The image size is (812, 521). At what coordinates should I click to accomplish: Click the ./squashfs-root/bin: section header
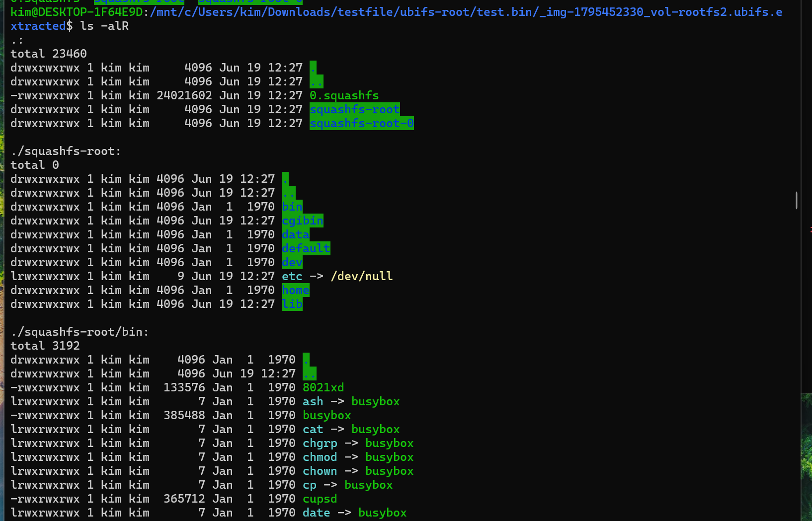click(x=80, y=332)
